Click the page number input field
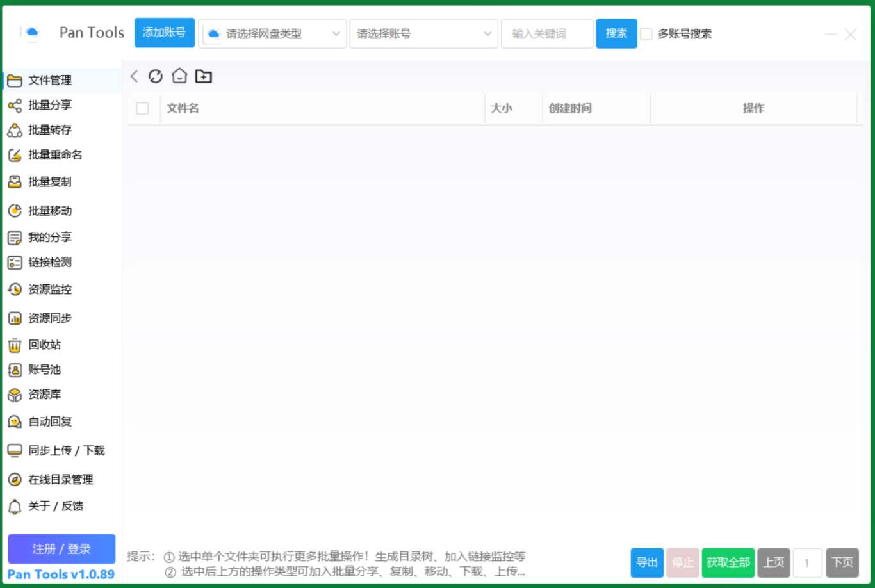Screen dimensions: 875x588 [x=808, y=562]
